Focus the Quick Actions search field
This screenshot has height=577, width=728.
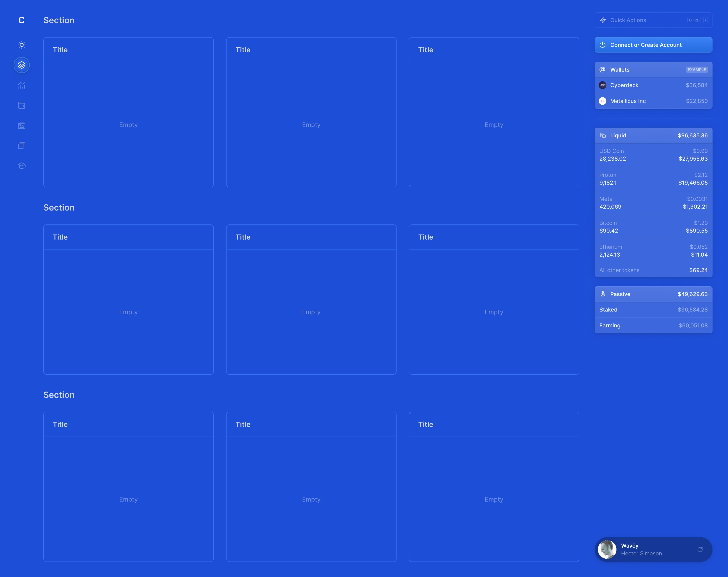tap(653, 20)
